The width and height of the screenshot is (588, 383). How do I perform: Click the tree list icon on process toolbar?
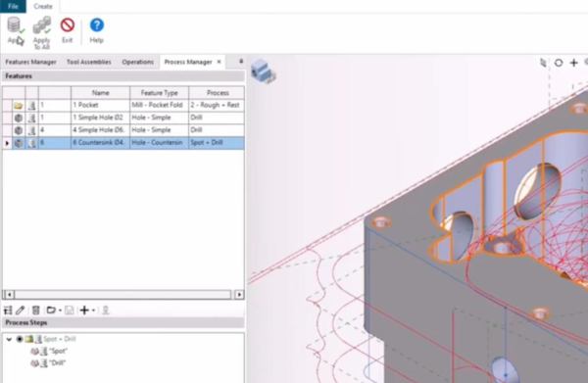(x=8, y=311)
